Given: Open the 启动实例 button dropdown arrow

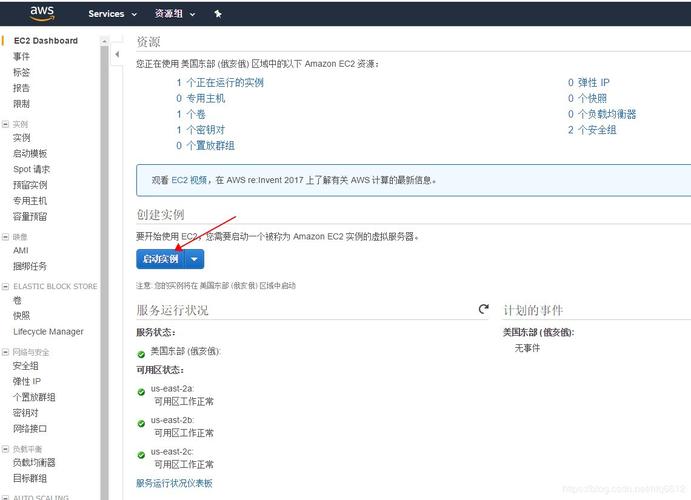Looking at the screenshot, I should pyautogui.click(x=194, y=259).
